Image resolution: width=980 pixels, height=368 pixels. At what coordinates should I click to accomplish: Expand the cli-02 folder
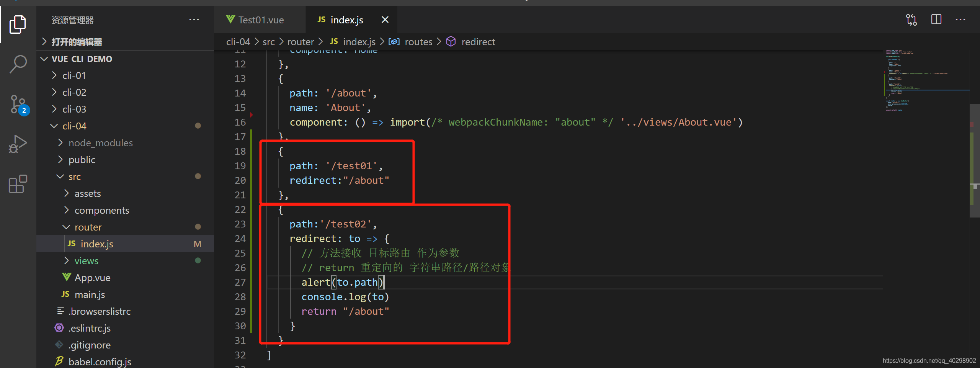tap(54, 92)
